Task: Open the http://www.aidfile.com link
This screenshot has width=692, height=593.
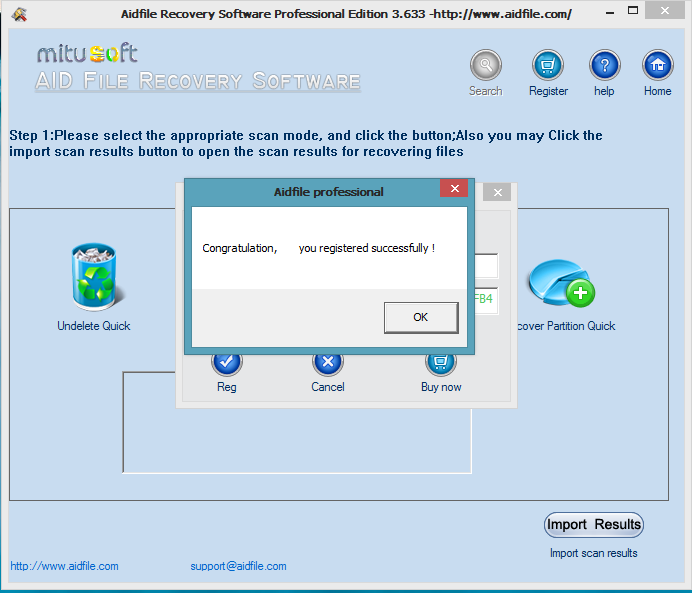Action: point(64,566)
